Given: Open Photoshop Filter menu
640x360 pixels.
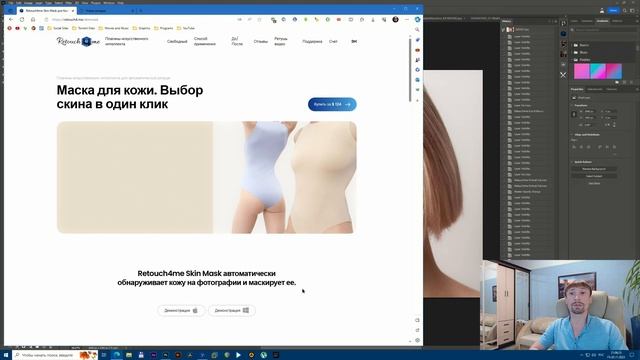Looking at the screenshot, I should [x=69, y=3].
